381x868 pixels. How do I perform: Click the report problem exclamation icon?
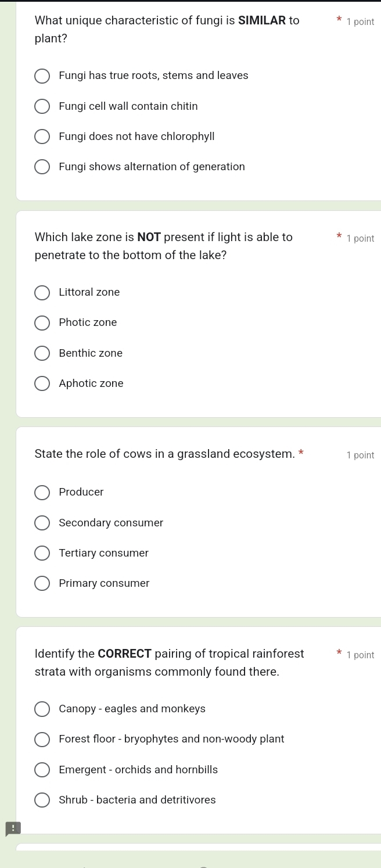pos(13,828)
